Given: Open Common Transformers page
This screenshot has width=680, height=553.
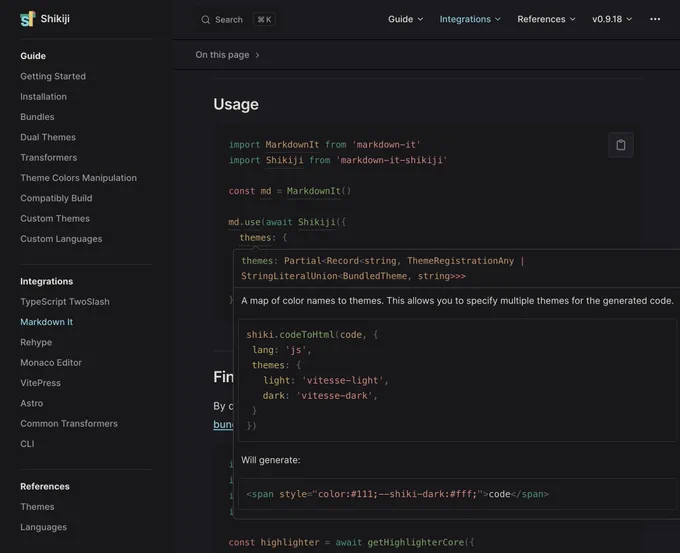Looking at the screenshot, I should [69, 424].
